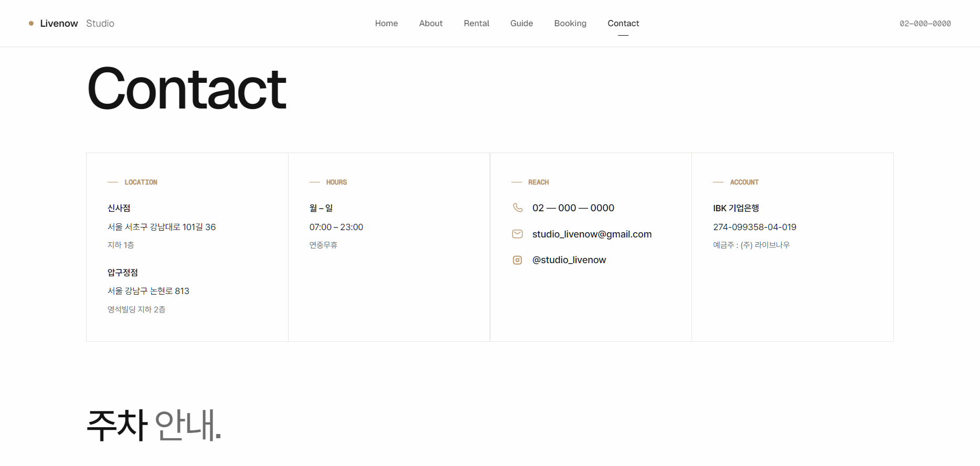Click the header phone number 02-000-0000

(x=925, y=24)
